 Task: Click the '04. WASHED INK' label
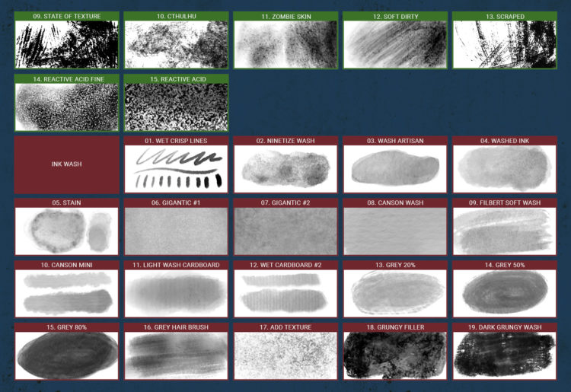tap(505, 141)
